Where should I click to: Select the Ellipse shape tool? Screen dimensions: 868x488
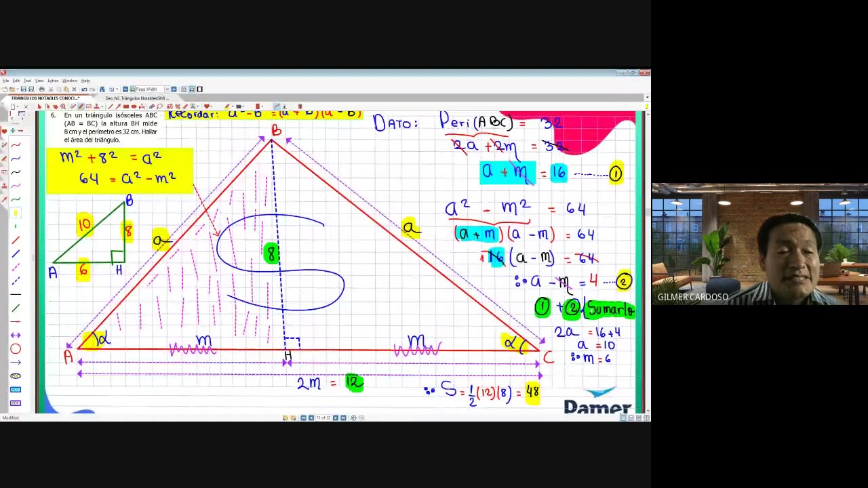(x=134, y=106)
